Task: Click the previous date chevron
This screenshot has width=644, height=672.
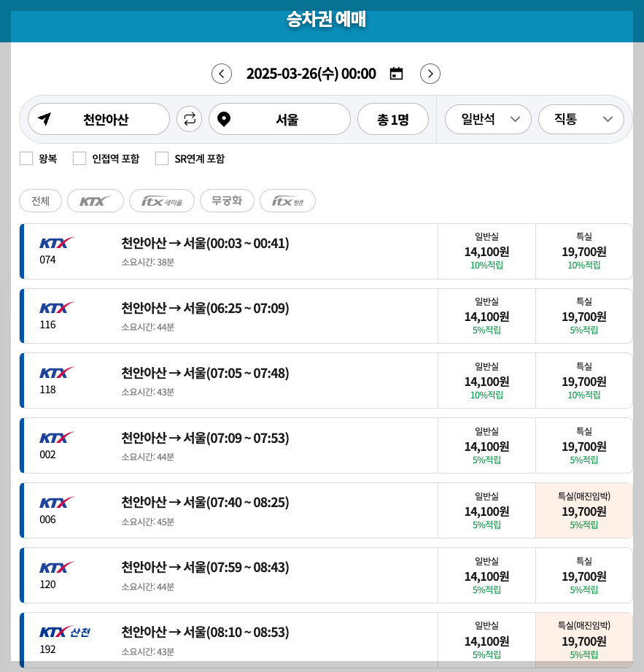Action: (222, 74)
